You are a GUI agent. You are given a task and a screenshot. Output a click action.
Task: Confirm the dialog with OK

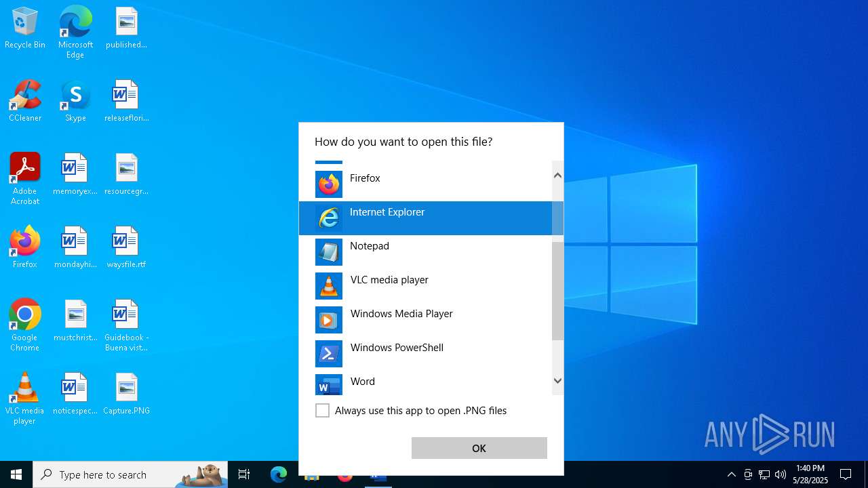479,448
